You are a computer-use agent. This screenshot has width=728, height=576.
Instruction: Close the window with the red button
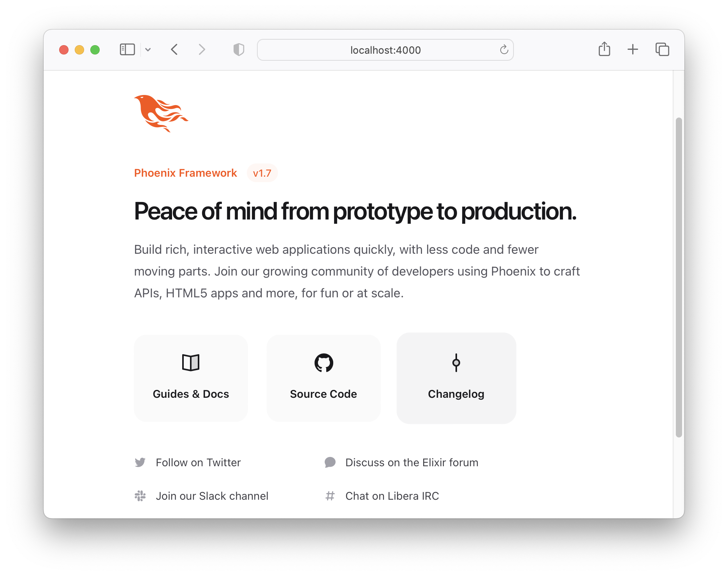[64, 50]
